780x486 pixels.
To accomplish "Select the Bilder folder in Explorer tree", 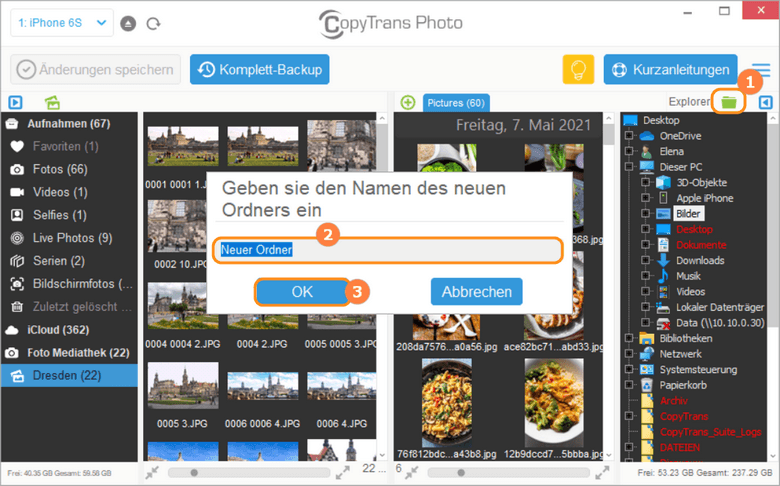I will point(688,213).
